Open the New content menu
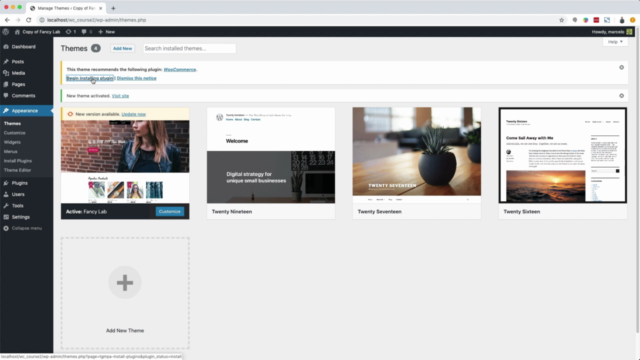640x360 pixels. (x=107, y=32)
